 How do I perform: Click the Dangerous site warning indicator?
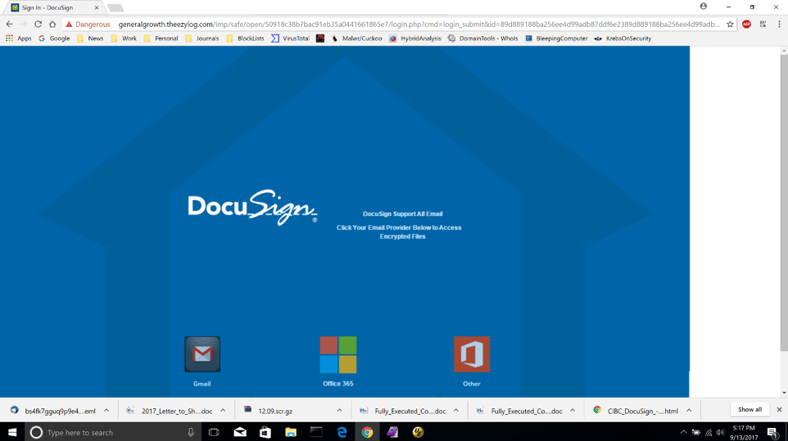[89, 24]
